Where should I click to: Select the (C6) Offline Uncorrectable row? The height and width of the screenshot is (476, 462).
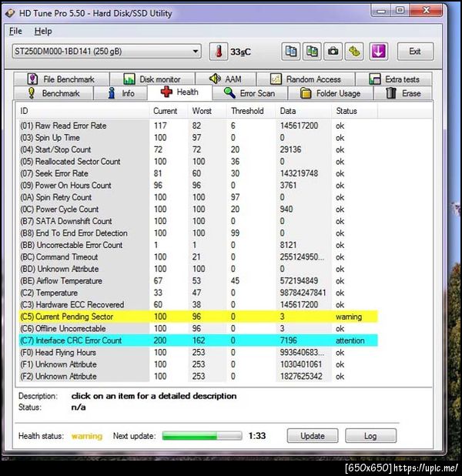pyautogui.click(x=198, y=328)
